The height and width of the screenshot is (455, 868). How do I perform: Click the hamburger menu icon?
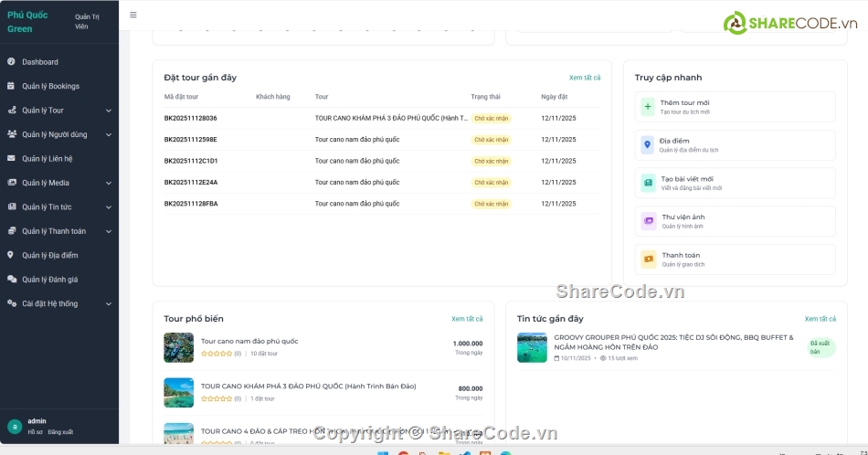tap(132, 15)
